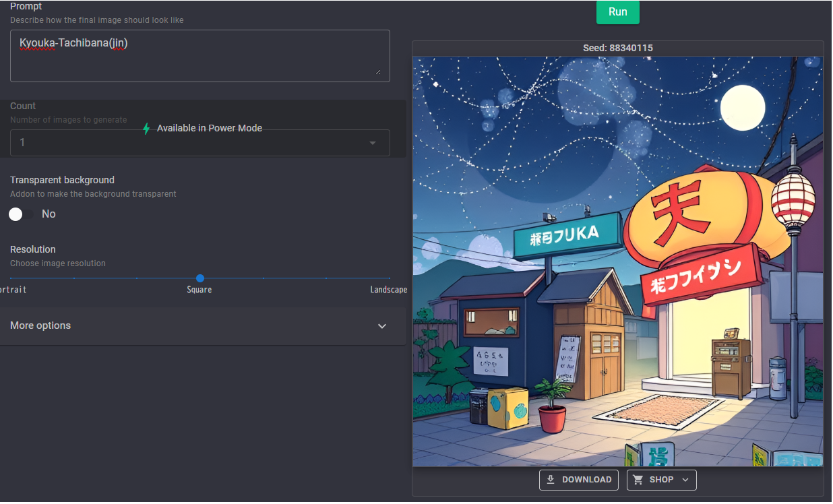Click the download arrow icon
Screen dimensions: 833x504
point(551,480)
